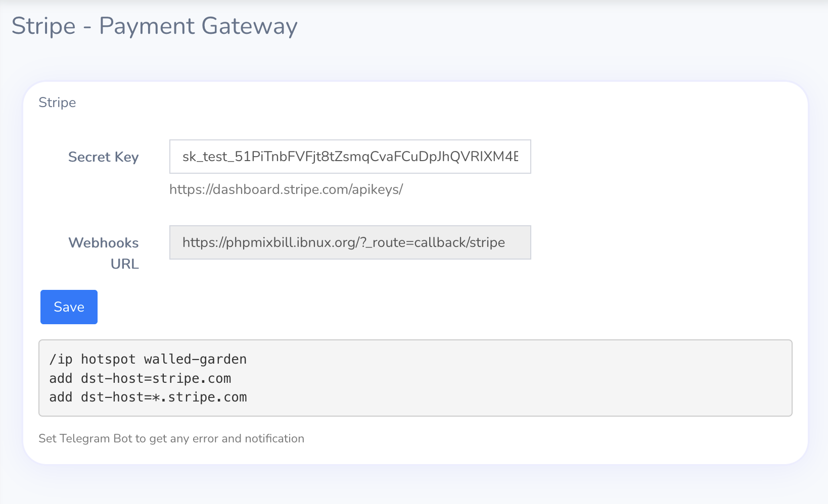Viewport: 828px width, 504px height.
Task: Focus the Secret Key input field
Action: 350,157
